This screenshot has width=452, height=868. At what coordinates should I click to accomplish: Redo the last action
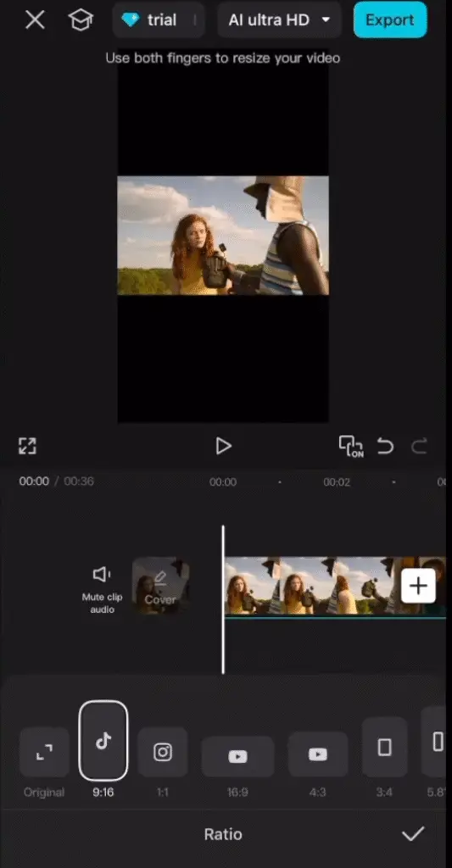(419, 446)
